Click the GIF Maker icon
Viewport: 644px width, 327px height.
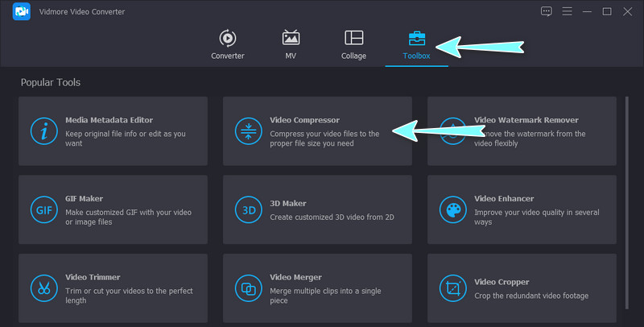coord(43,210)
